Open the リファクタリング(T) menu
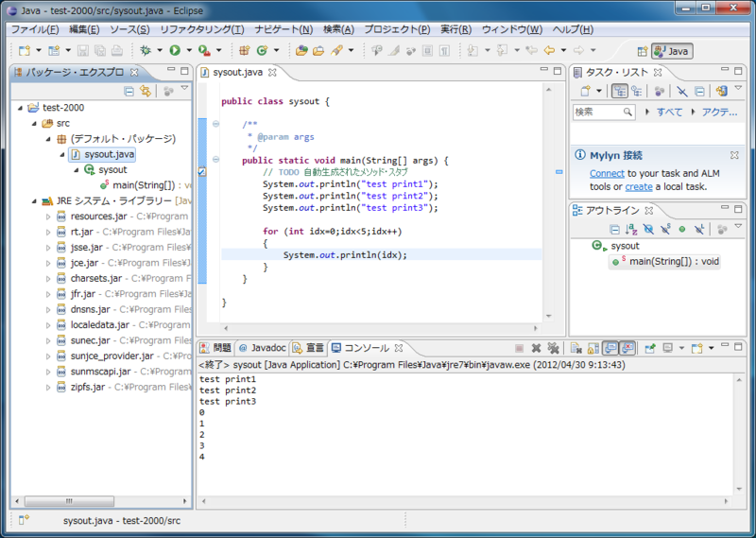This screenshot has height=538, width=756. click(x=202, y=29)
